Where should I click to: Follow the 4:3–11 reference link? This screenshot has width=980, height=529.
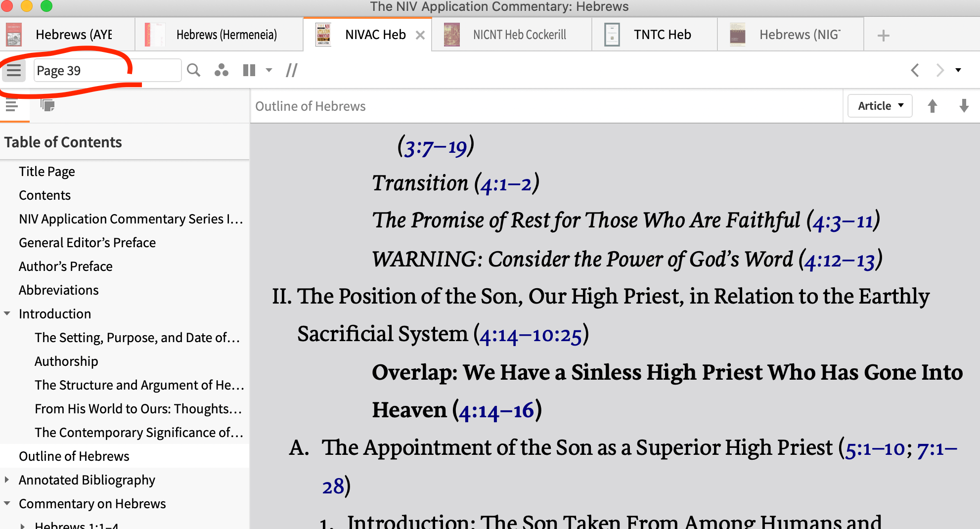[843, 222]
